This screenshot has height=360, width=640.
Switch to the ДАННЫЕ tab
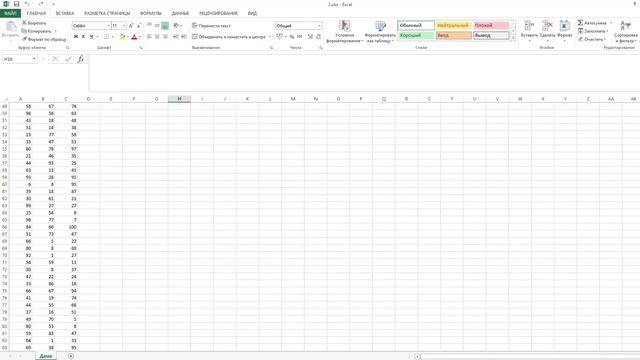pyautogui.click(x=180, y=13)
